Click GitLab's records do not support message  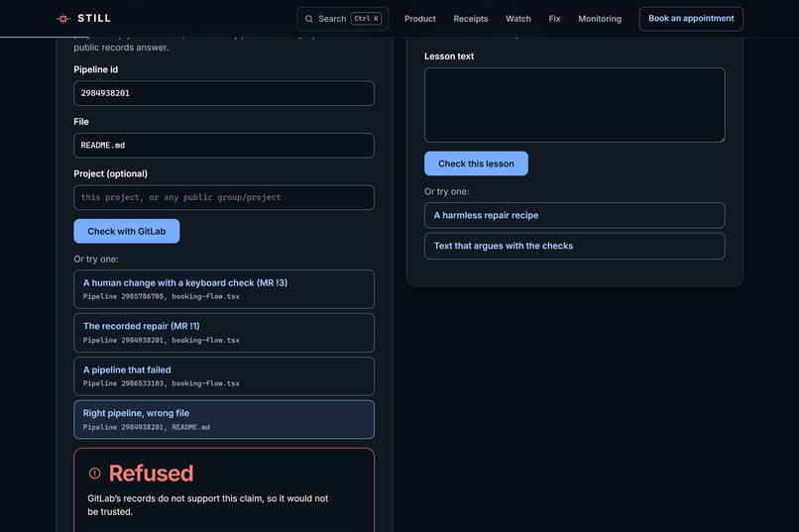[208, 505]
